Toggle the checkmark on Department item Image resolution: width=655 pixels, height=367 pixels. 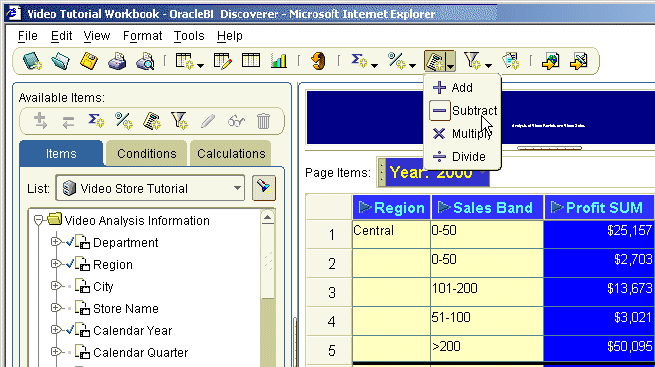click(x=70, y=242)
